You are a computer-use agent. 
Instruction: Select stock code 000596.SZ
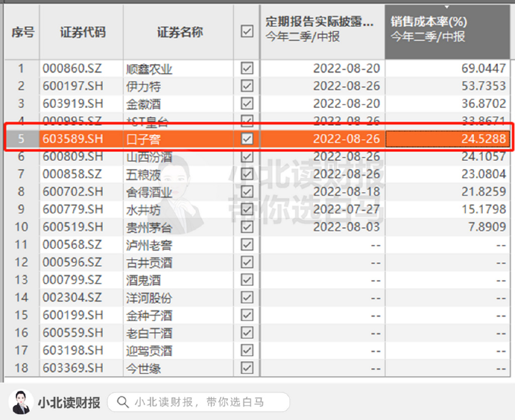point(72,262)
